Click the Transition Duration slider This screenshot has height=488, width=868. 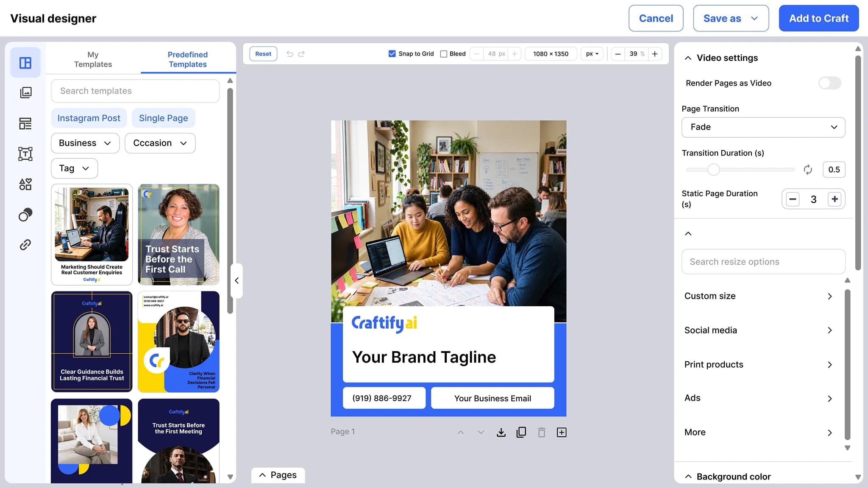point(740,169)
